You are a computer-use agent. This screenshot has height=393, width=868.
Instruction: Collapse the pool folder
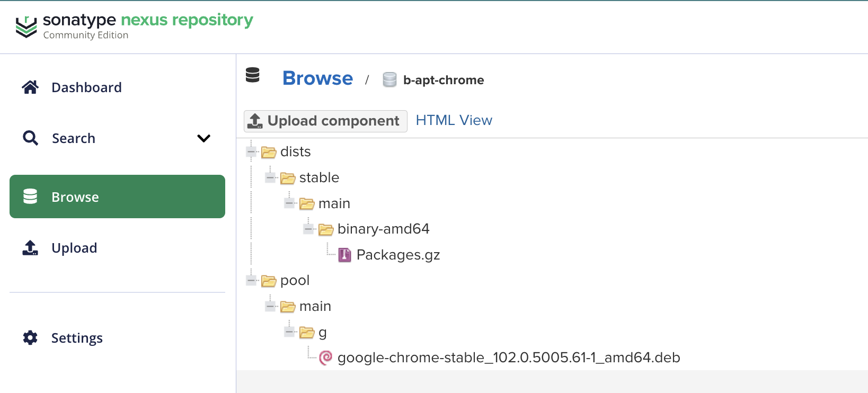251,280
